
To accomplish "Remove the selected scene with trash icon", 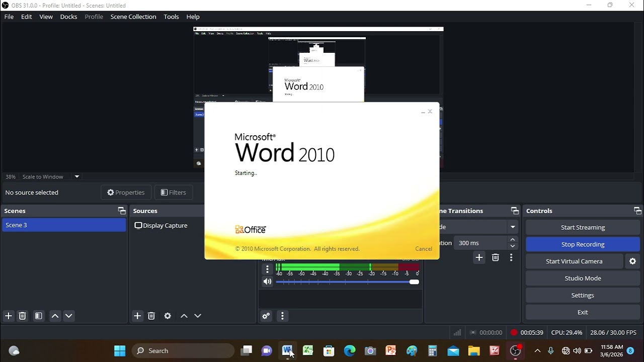I will click(x=22, y=316).
